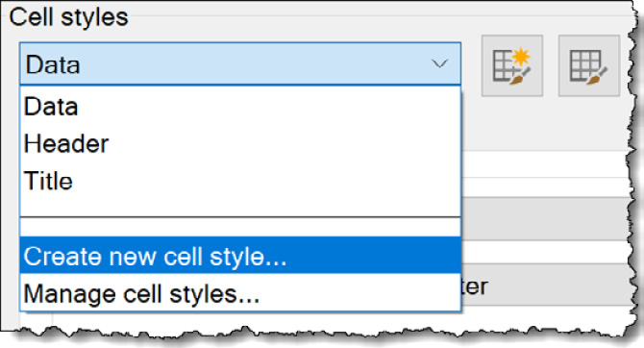Click the grid in the new cell style icon
644x348 pixels.
(x=503, y=65)
